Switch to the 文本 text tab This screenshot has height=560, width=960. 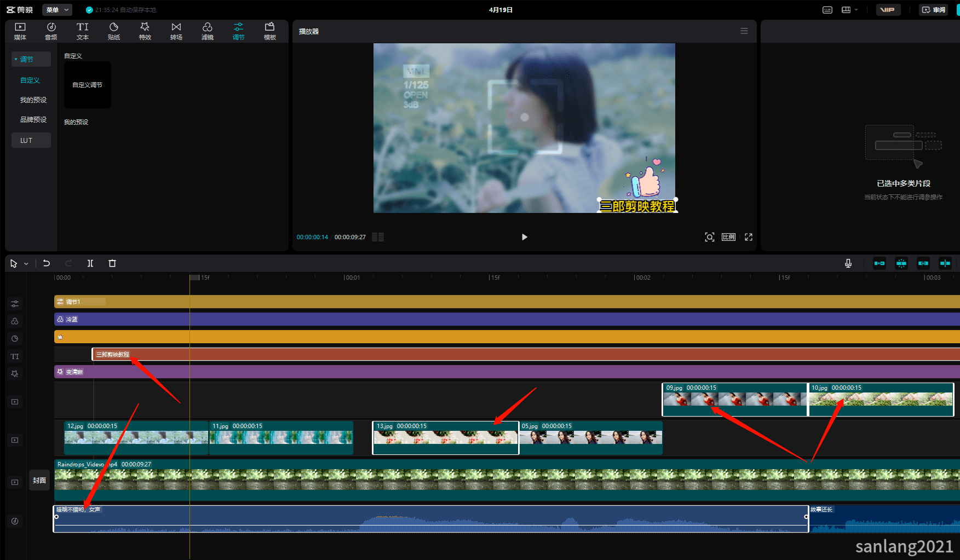coord(83,31)
